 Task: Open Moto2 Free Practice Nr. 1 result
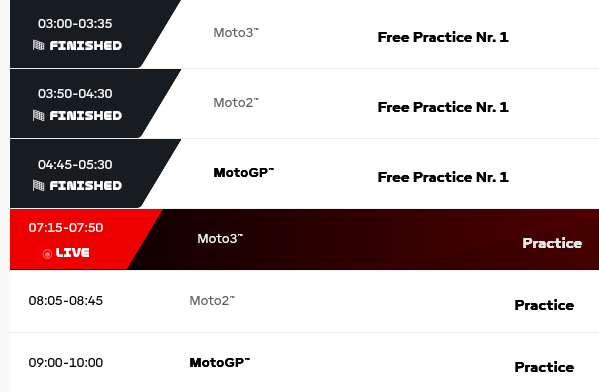pos(443,107)
